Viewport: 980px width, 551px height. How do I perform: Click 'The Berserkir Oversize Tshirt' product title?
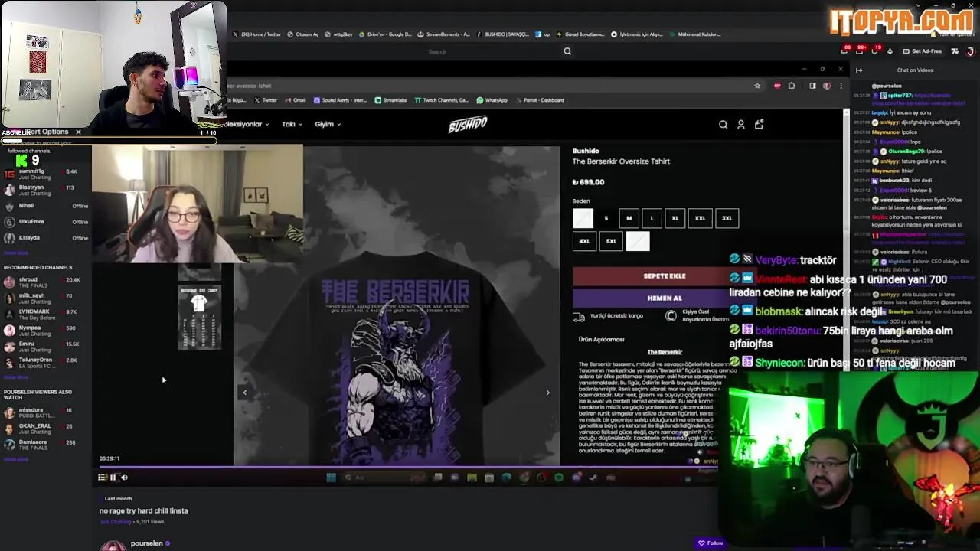click(621, 161)
